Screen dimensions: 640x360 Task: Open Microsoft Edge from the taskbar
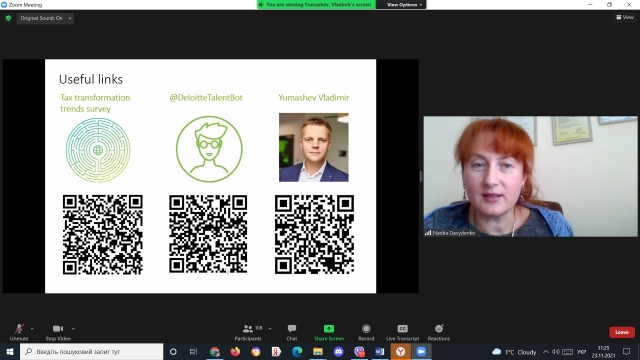point(297,351)
